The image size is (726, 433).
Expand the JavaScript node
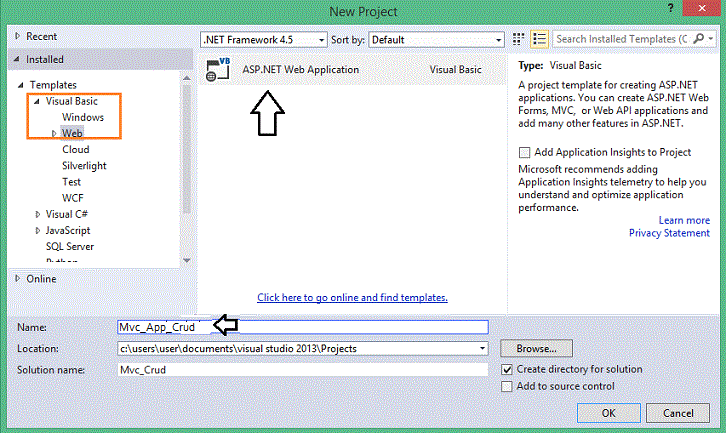38,230
